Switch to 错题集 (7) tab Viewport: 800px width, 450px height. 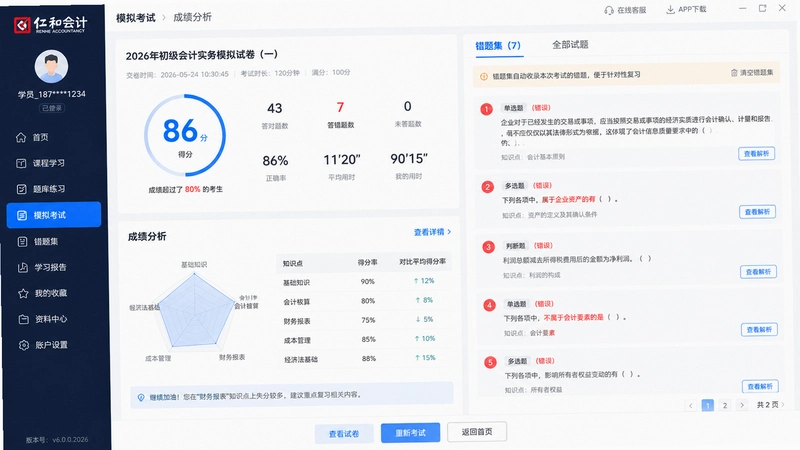point(498,46)
